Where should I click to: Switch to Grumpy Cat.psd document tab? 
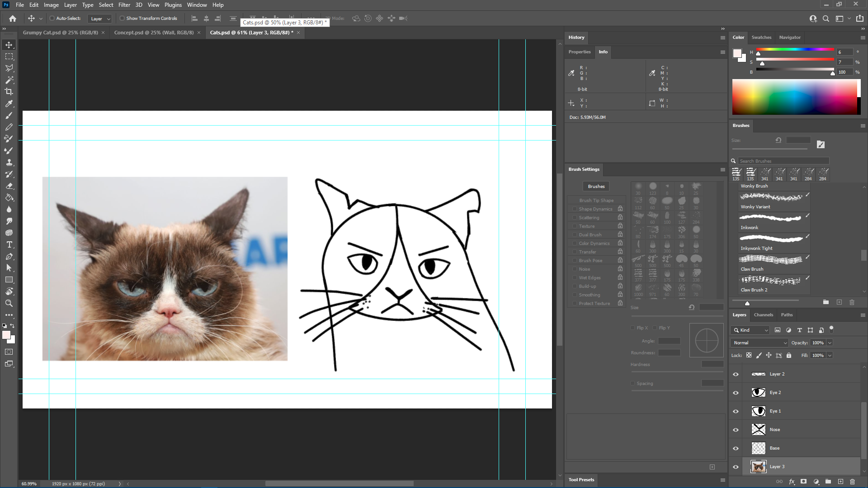(x=61, y=33)
